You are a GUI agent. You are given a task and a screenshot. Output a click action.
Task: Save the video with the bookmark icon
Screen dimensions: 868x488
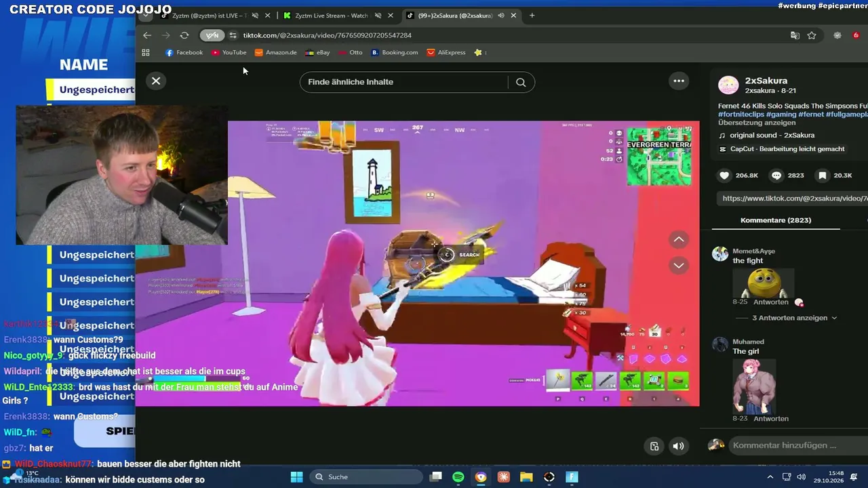pos(823,175)
